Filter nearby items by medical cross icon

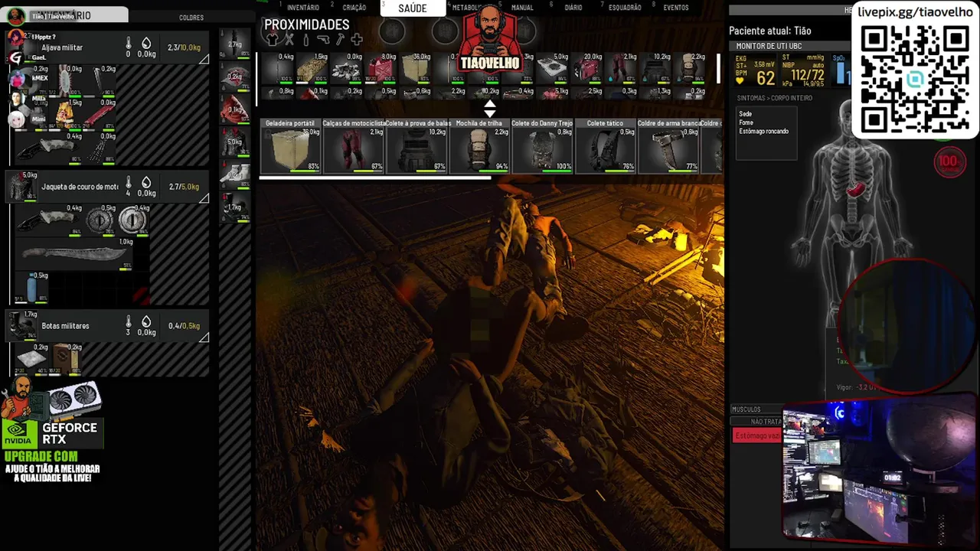coord(357,39)
